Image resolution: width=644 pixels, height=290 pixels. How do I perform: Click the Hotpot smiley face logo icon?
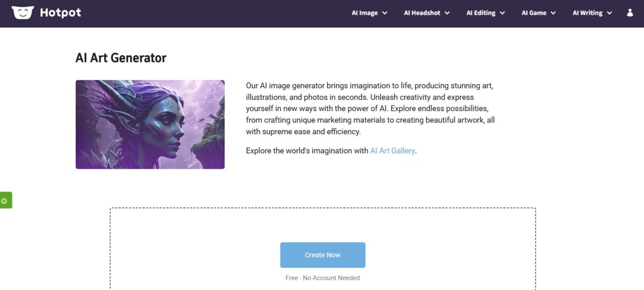coord(23,12)
